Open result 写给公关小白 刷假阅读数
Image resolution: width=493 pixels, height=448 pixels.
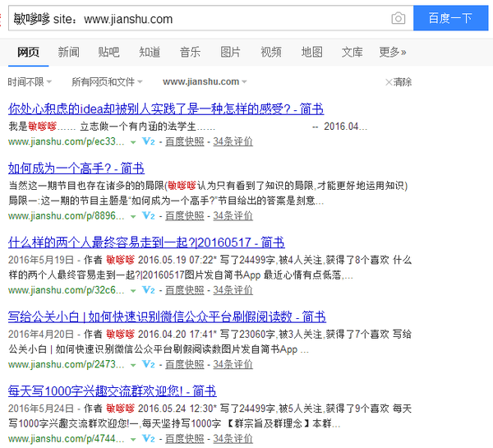click(x=167, y=316)
